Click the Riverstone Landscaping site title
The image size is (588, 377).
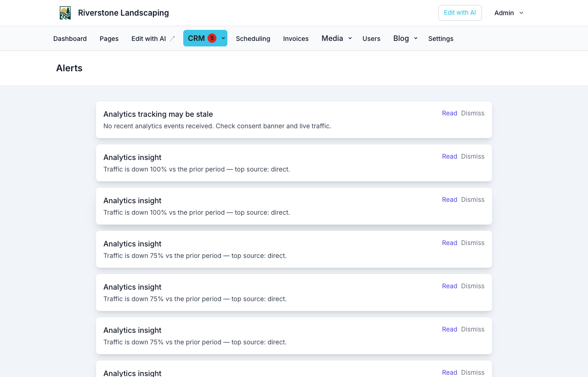[124, 13]
